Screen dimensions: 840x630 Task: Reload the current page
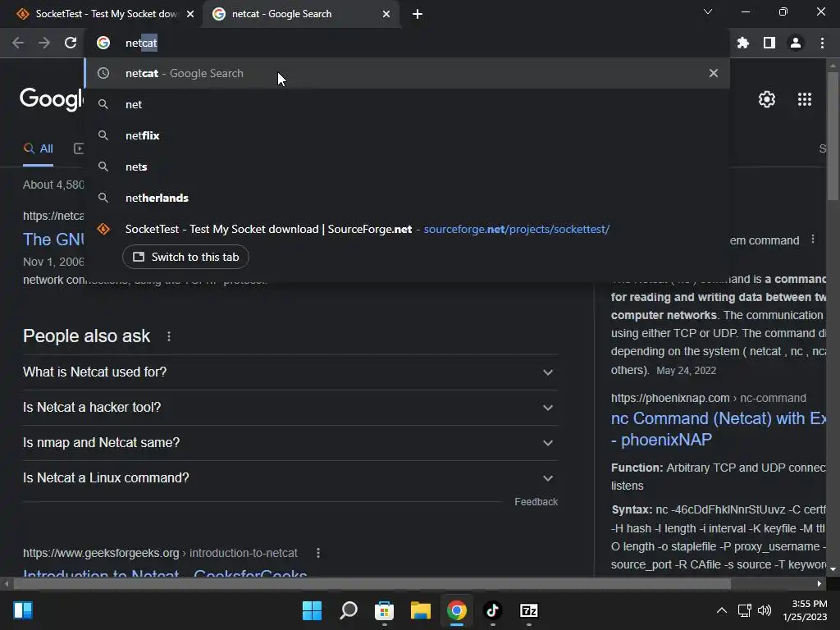click(x=71, y=43)
